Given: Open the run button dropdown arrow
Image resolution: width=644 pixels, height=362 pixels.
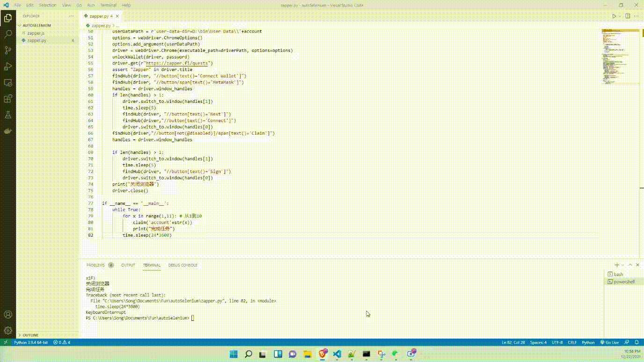Looking at the screenshot, I should 620,16.
